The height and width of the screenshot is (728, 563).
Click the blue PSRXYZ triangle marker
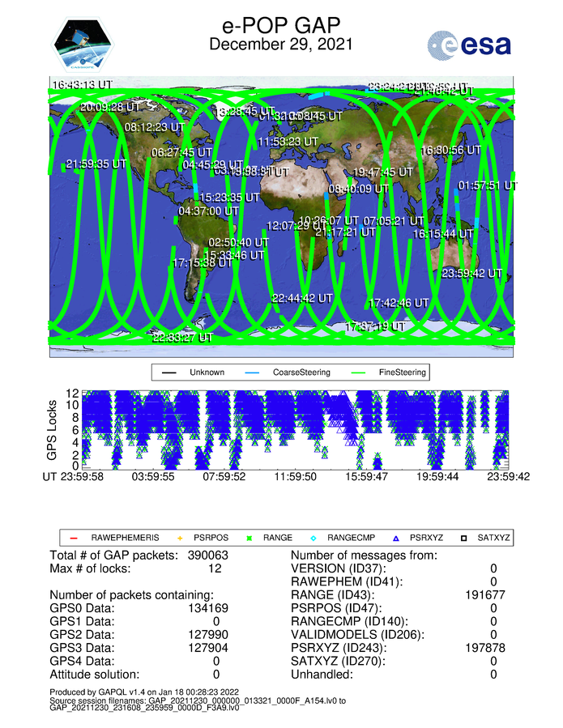point(395,537)
